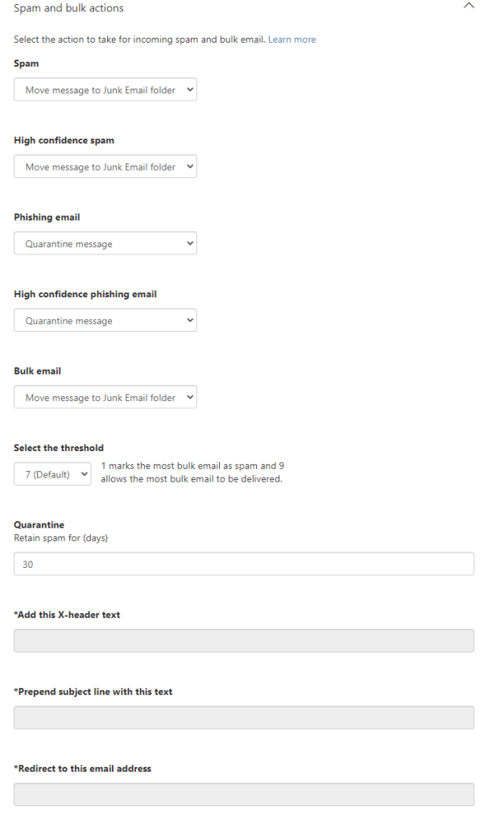The image size is (504, 824).
Task: Click the Retain spam for days field
Action: pyautogui.click(x=243, y=565)
